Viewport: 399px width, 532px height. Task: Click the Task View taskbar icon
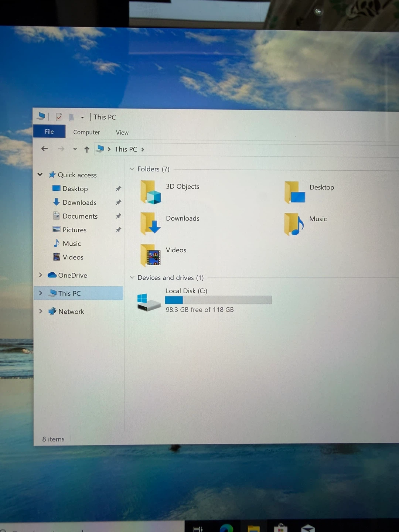198,529
